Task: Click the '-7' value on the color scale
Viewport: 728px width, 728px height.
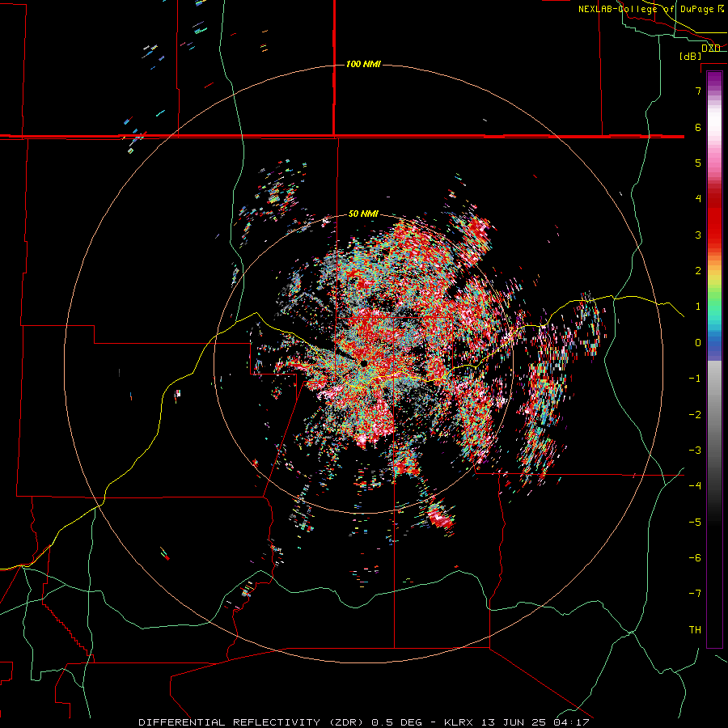Action: (695, 594)
